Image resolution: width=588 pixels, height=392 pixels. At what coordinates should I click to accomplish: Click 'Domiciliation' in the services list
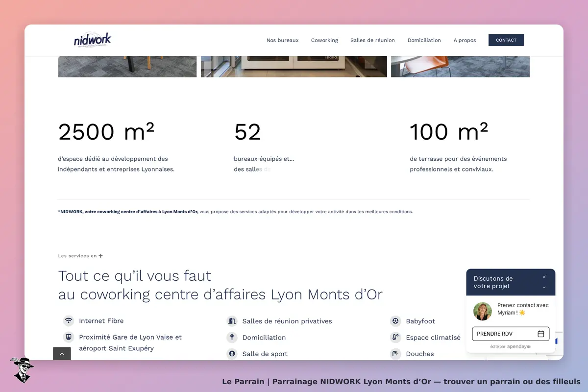click(x=264, y=337)
